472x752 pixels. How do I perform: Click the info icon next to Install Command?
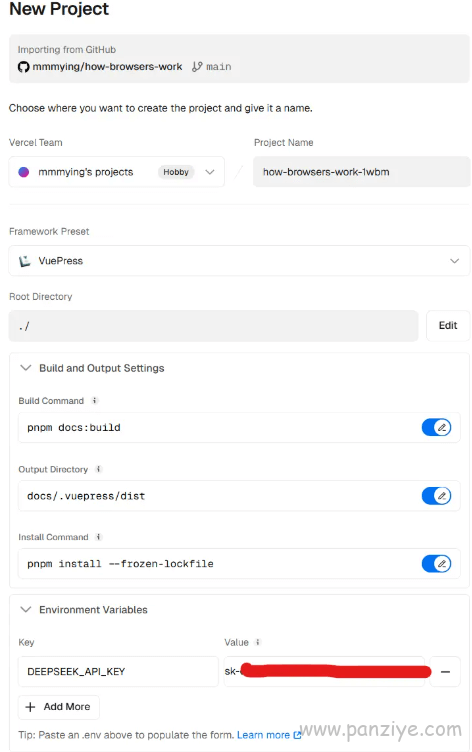(x=98, y=537)
